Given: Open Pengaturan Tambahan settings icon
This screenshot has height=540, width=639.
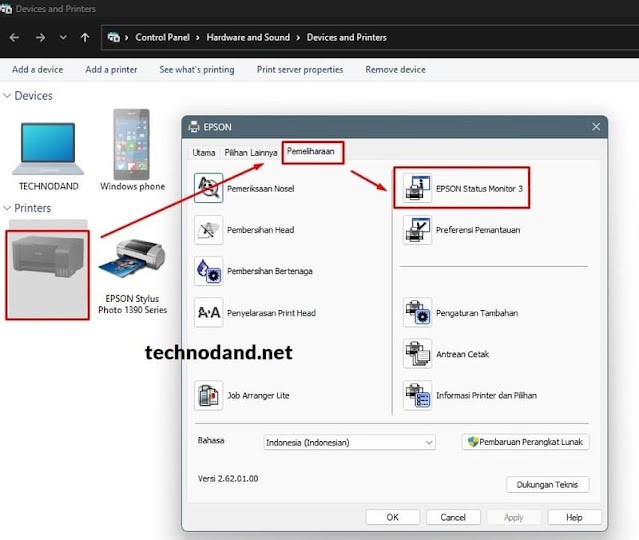Looking at the screenshot, I should coord(417,313).
